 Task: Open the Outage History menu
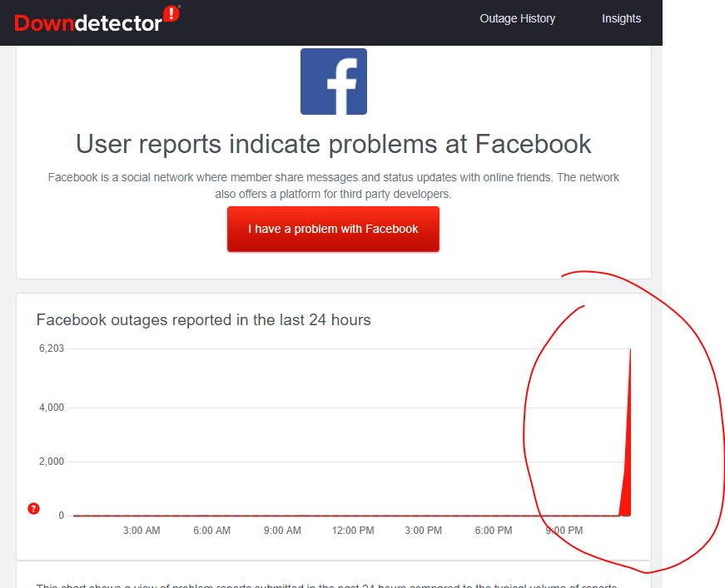pos(517,18)
